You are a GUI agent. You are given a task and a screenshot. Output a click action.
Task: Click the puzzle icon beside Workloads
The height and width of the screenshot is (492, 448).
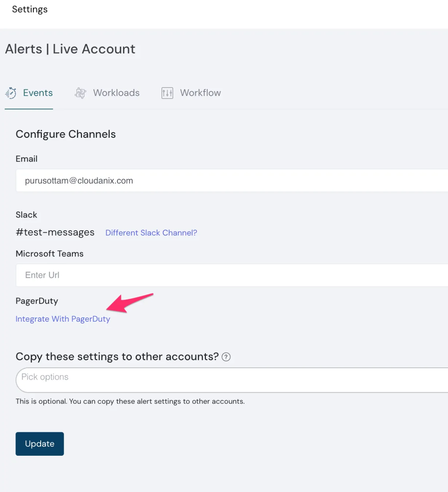[80, 93]
